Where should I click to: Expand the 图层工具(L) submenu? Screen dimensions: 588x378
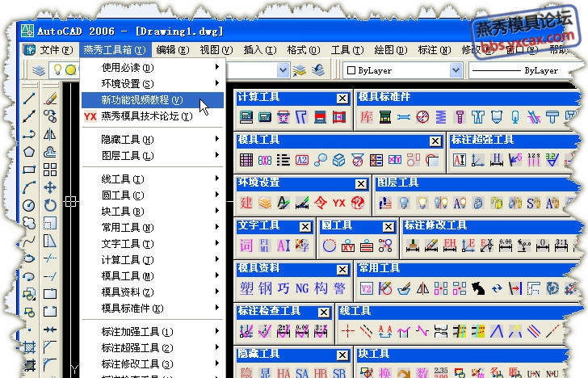coord(153,156)
